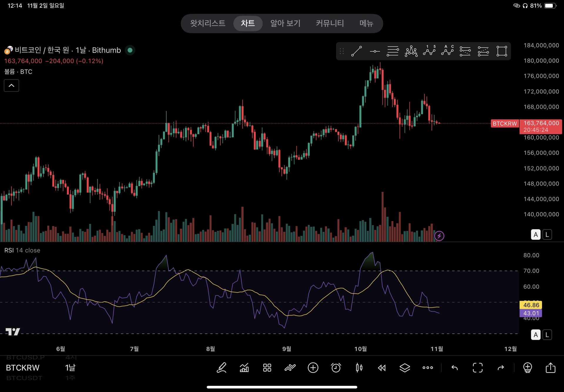The width and height of the screenshot is (564, 392).
Task: Choose the head and shoulders pattern tool
Action: click(x=411, y=51)
